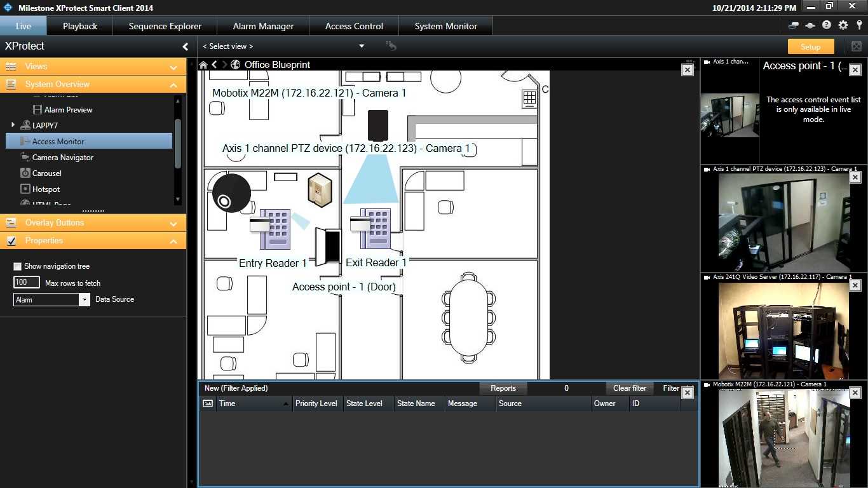The height and width of the screenshot is (488, 868).
Task: Open the Alarm Manager tab
Action: pos(263,26)
